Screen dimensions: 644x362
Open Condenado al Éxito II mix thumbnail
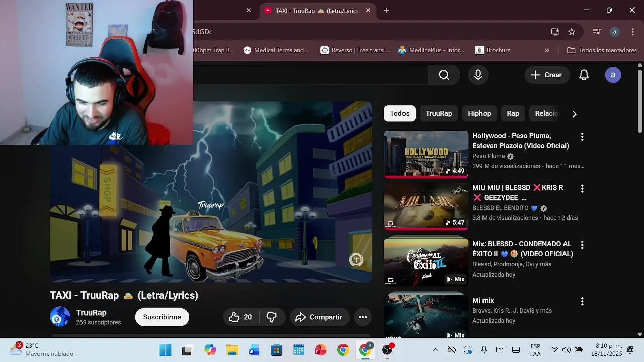click(x=426, y=261)
